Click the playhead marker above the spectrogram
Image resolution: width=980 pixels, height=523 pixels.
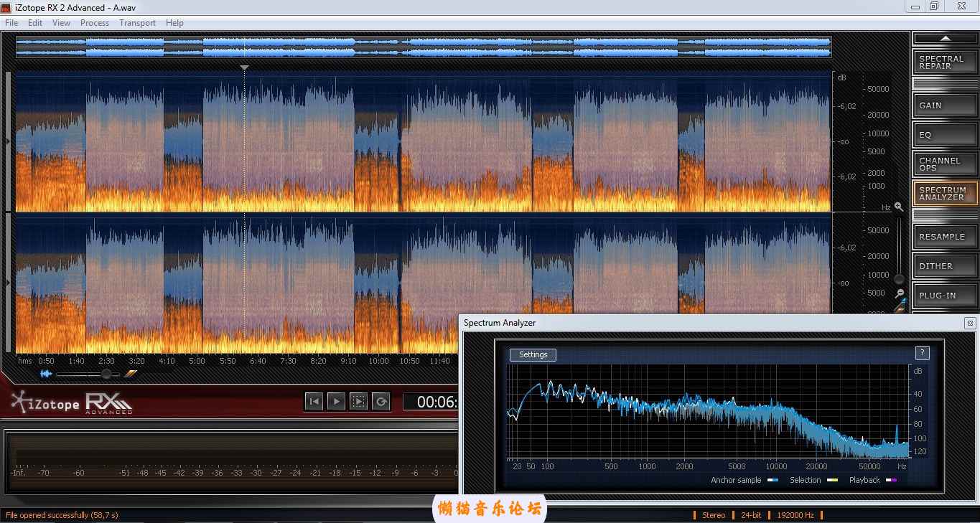tap(244, 68)
